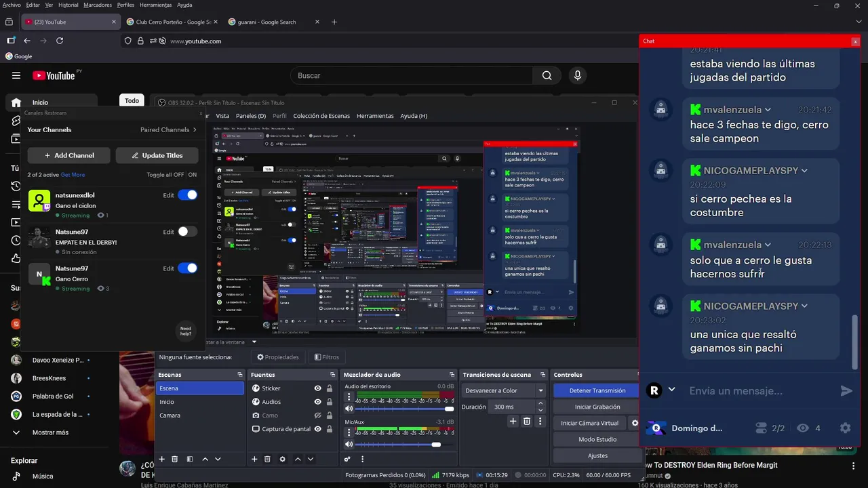
Task: Hide the Audios source
Action: pos(317,402)
